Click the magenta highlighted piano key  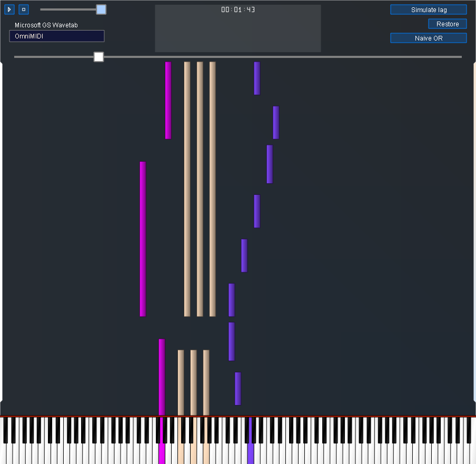click(x=162, y=452)
